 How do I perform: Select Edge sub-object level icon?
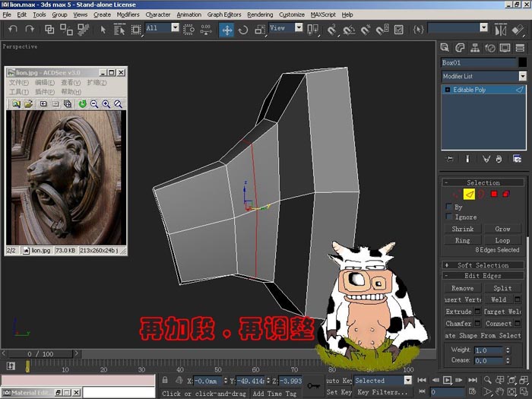(x=469, y=194)
